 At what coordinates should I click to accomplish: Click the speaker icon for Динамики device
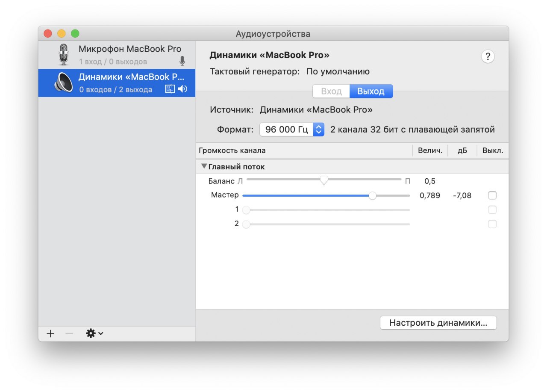click(64, 83)
